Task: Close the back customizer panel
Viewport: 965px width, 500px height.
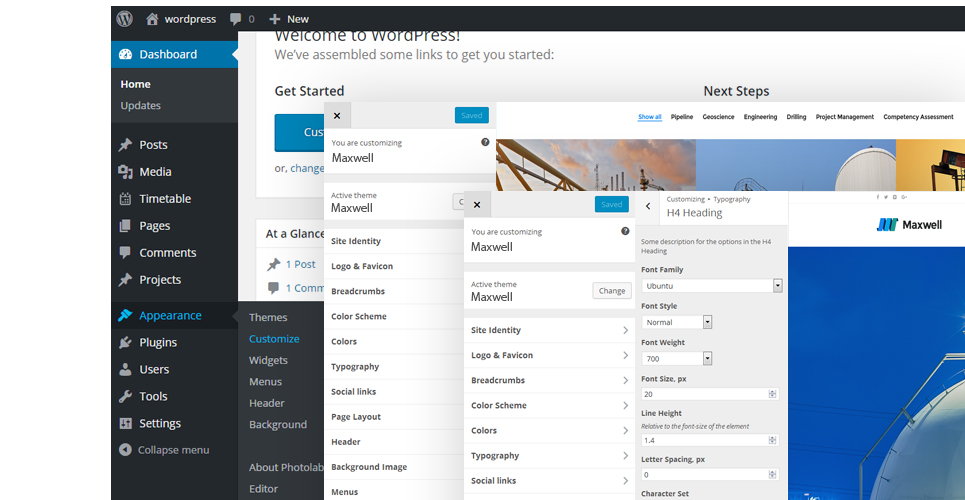Action: 337,115
